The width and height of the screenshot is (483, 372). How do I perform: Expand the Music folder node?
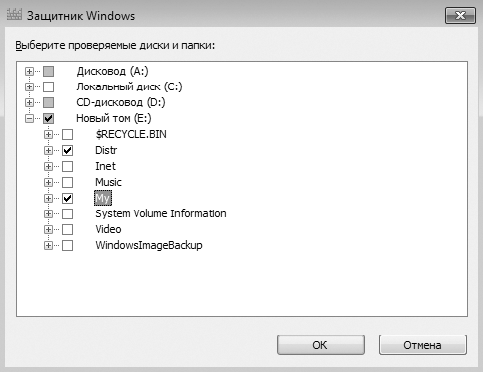(x=48, y=182)
